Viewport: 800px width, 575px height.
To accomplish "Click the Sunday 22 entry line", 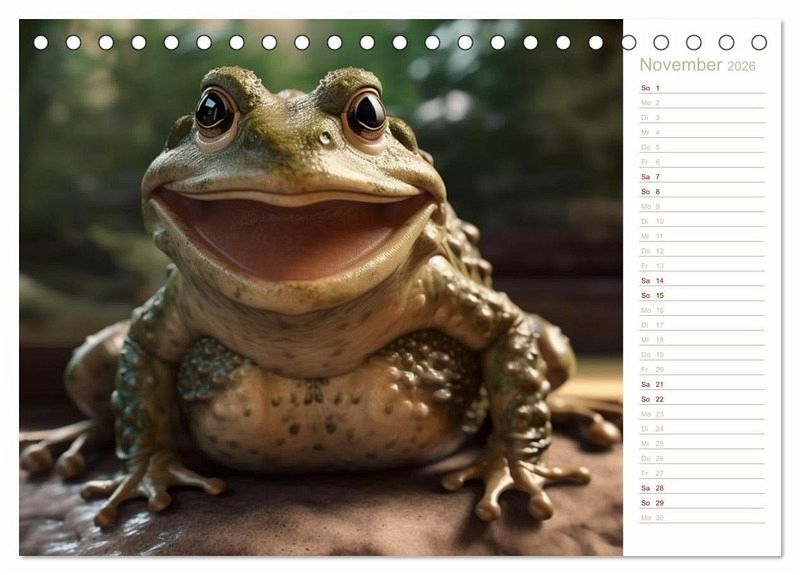I will 700,399.
